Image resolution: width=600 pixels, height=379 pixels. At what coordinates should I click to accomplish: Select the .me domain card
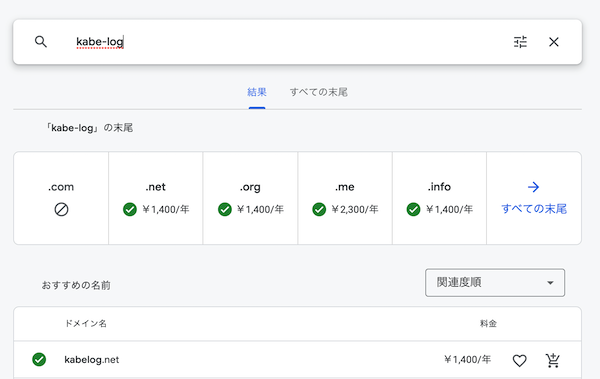[345, 198]
